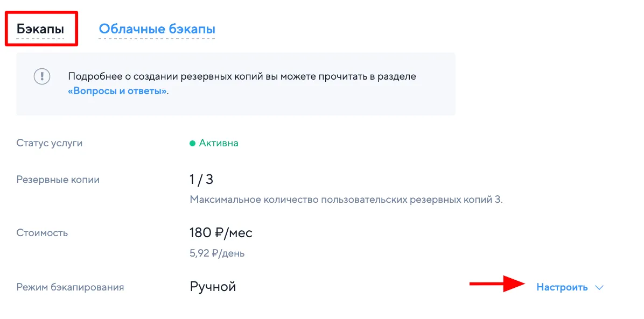The height and width of the screenshot is (319, 644).
Task: Click the Стоимость label
Action: click(x=42, y=233)
